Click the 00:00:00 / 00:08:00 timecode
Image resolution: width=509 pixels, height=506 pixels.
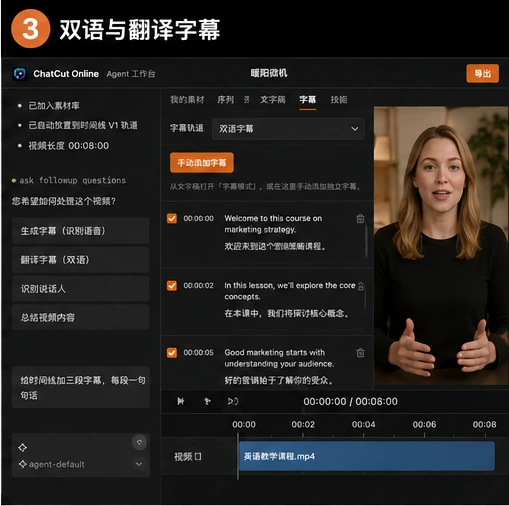pyautogui.click(x=350, y=401)
